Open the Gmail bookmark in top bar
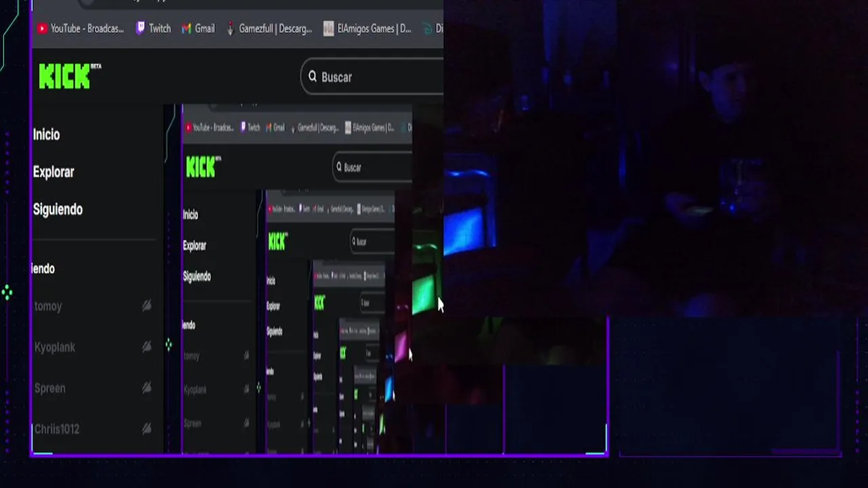The image size is (868, 488). click(198, 28)
